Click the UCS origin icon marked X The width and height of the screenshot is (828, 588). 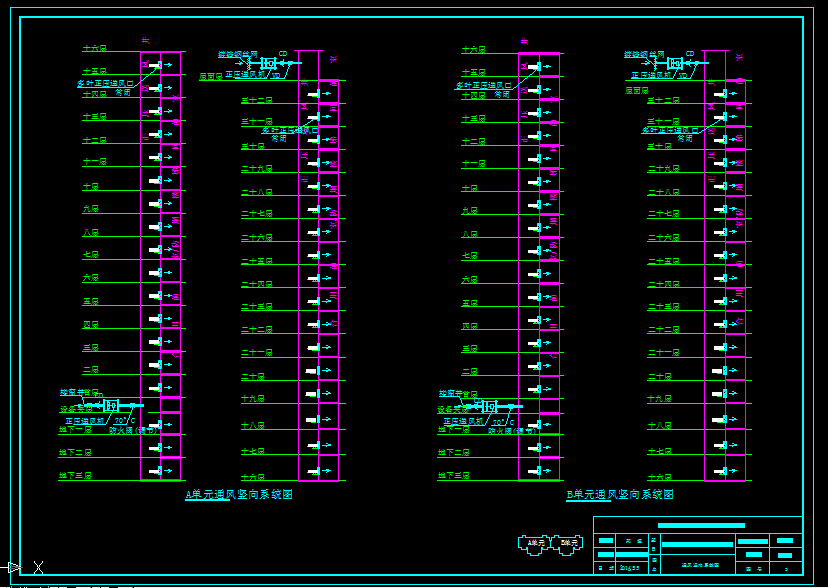[x=38, y=568]
